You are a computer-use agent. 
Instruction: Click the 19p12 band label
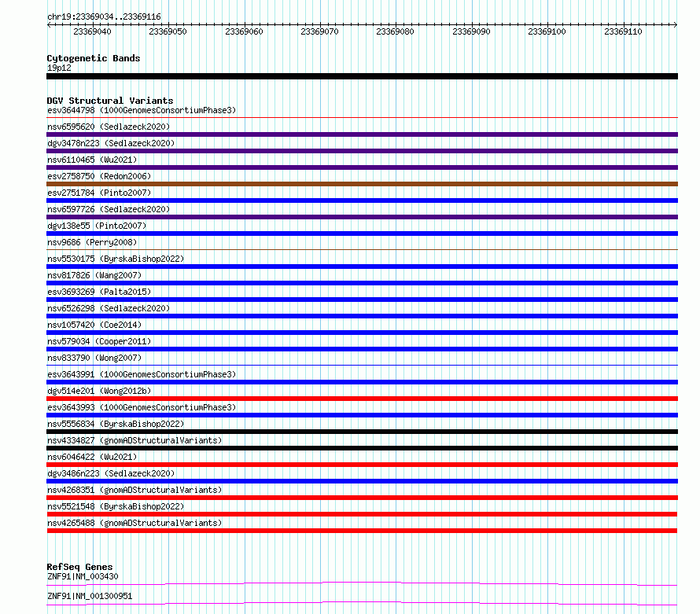tap(59, 68)
